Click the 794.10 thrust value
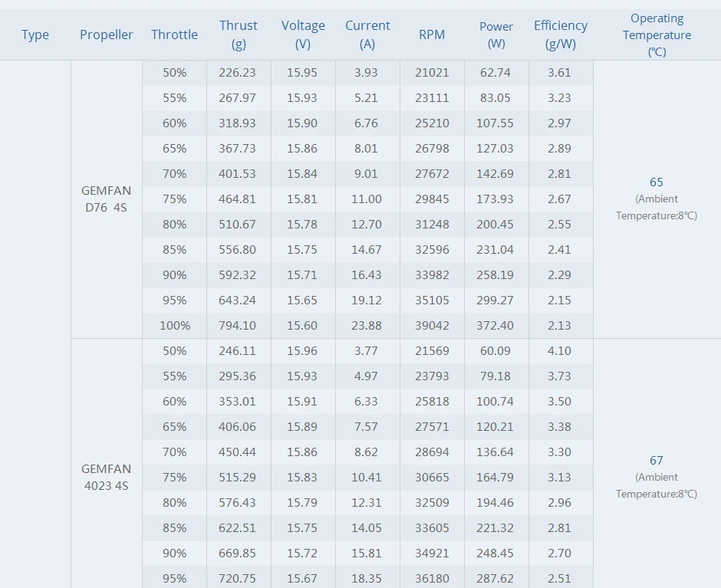Screen dimensions: 721x588 click(237, 326)
